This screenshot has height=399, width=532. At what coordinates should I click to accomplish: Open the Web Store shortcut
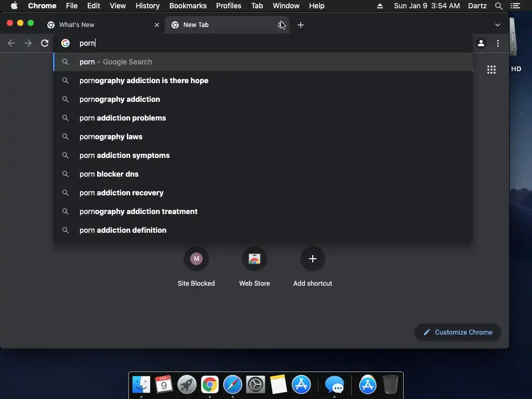[x=255, y=267]
